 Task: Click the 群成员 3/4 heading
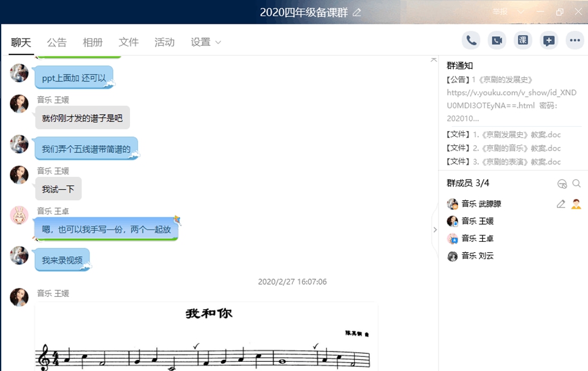coord(468,183)
